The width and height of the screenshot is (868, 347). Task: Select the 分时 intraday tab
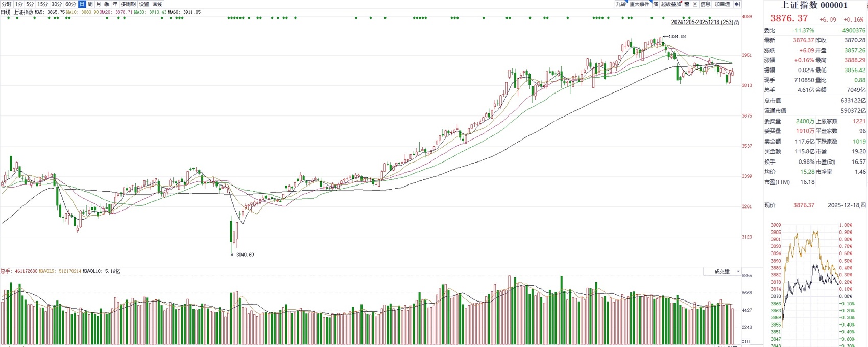pos(7,4)
